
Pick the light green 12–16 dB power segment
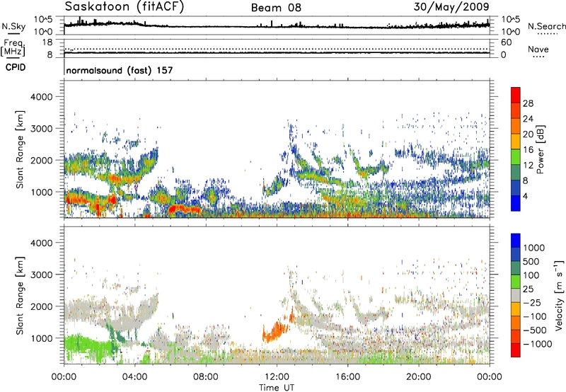click(x=516, y=157)
